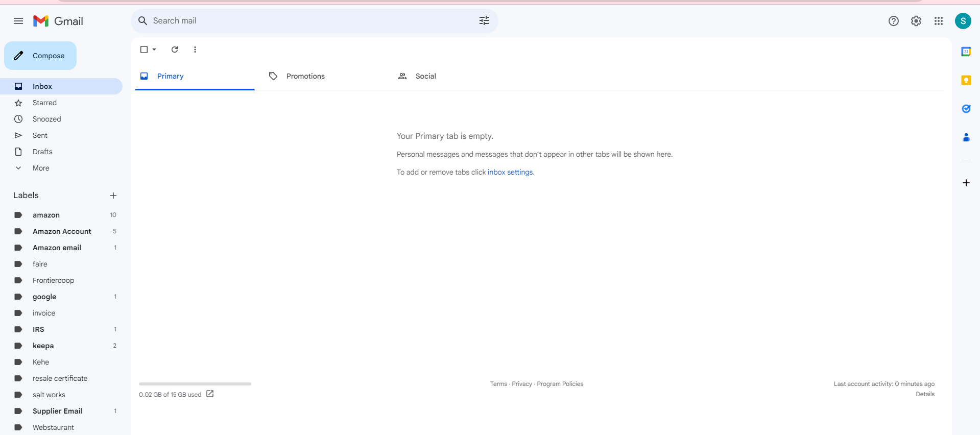The width and height of the screenshot is (980, 435).
Task: Open the main menu hamburger icon
Action: [18, 21]
